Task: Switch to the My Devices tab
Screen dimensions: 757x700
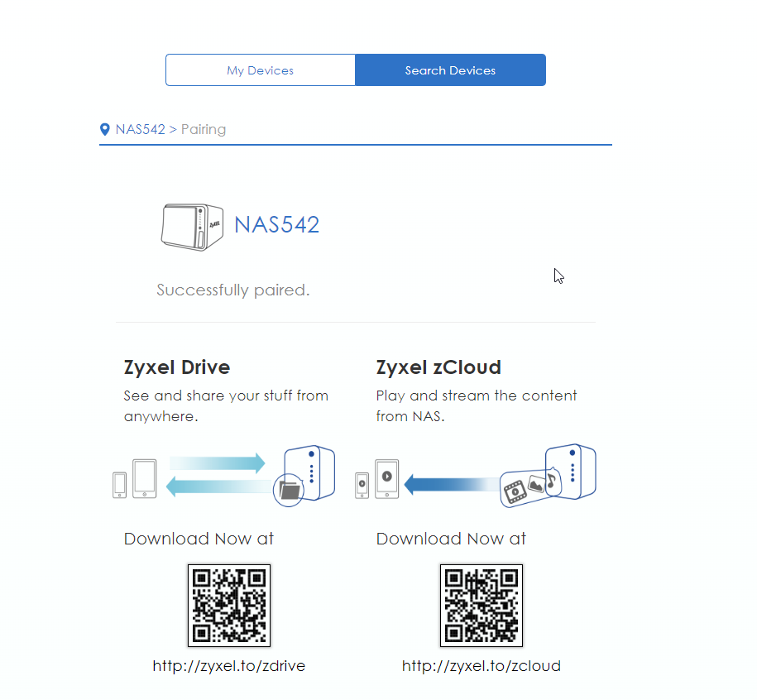Action: pos(261,70)
